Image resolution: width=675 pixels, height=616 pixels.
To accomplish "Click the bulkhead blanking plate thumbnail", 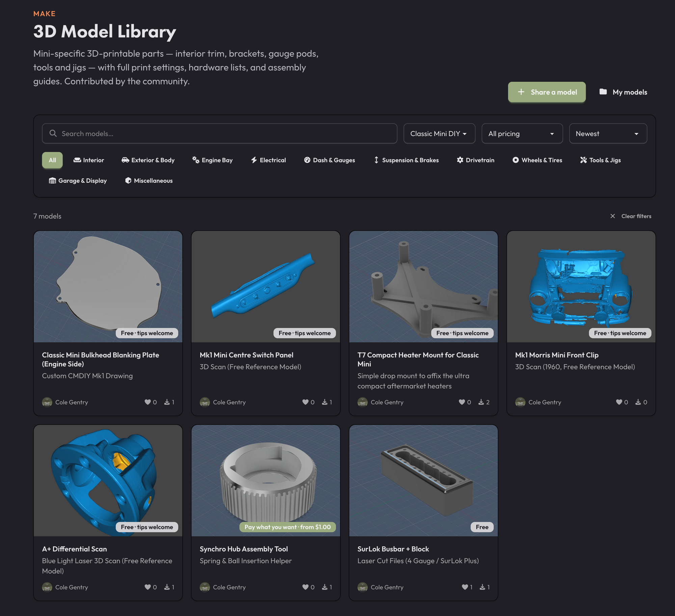I will click(108, 286).
